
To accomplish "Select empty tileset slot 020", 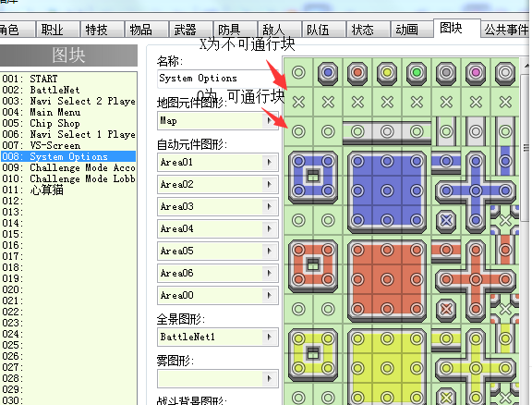I will click(68, 289).
